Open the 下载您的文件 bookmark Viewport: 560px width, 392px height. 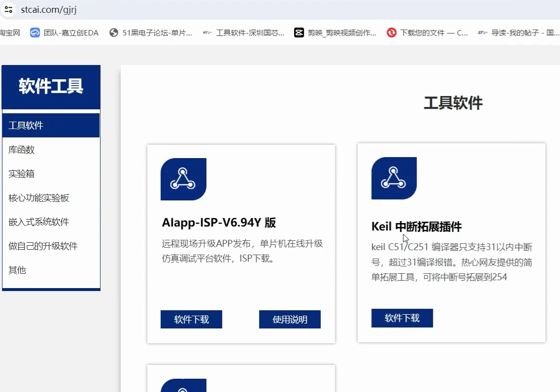[x=427, y=33]
